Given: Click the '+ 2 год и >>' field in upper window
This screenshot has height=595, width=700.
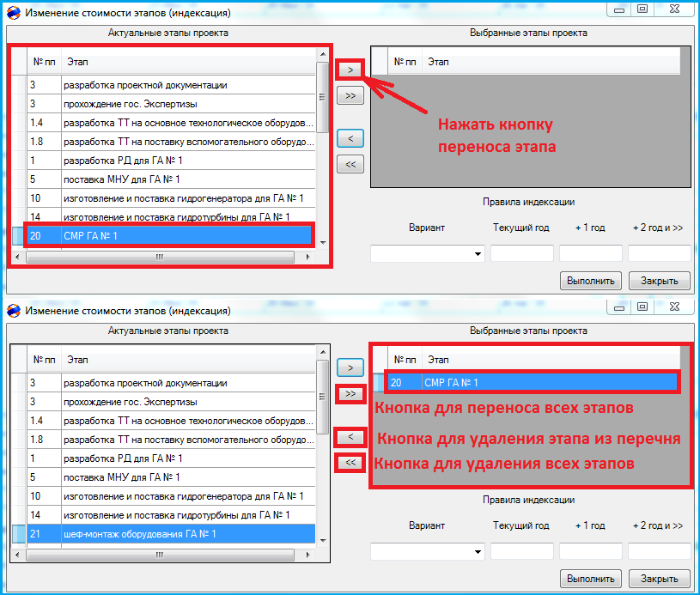Looking at the screenshot, I should tap(660, 253).
